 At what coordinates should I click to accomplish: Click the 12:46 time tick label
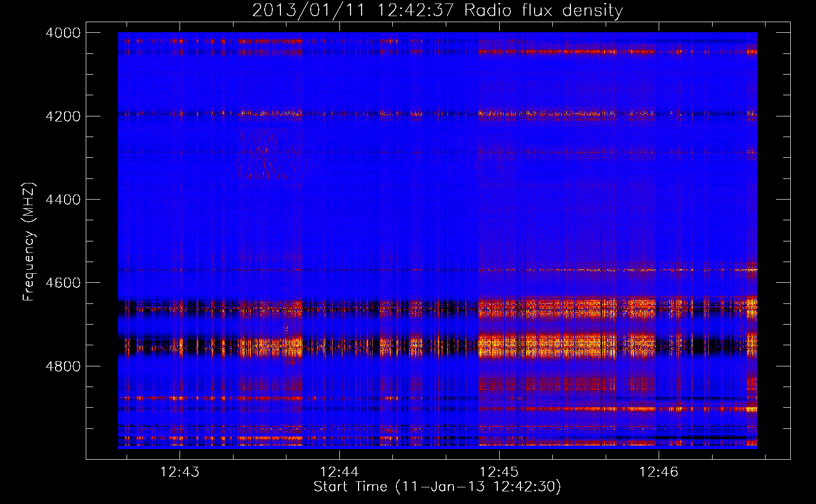tap(659, 472)
